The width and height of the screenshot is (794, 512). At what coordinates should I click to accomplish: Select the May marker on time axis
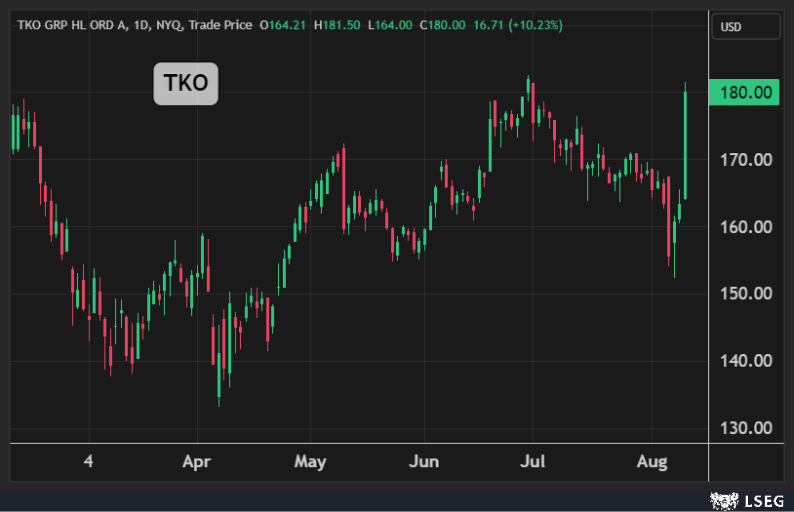tap(310, 462)
